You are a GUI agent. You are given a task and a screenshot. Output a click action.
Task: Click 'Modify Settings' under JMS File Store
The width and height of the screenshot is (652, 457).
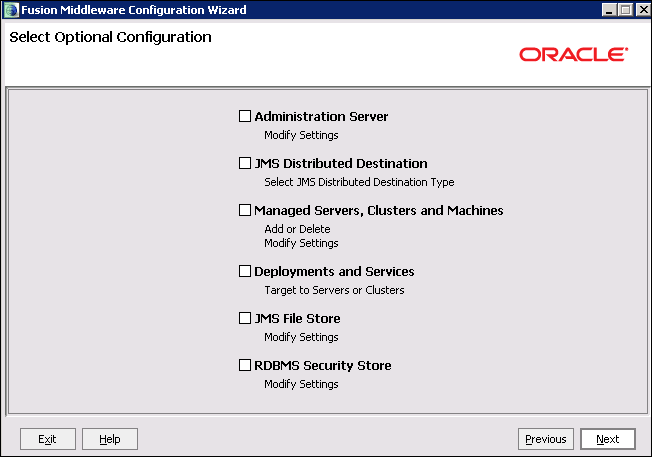click(301, 337)
